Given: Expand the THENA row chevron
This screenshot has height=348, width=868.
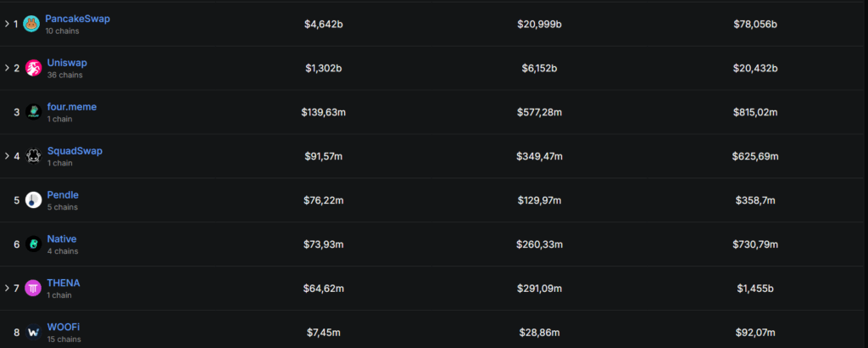Looking at the screenshot, I should [7, 289].
